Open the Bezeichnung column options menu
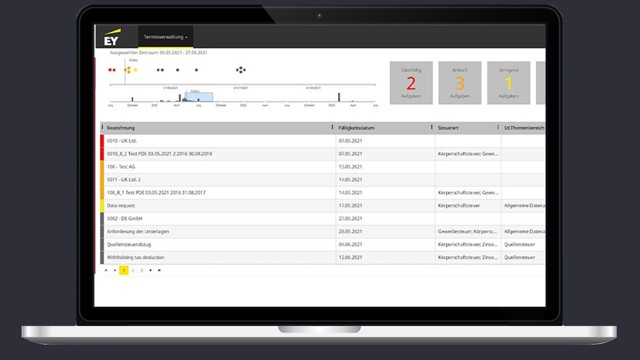640x360 pixels. (332, 127)
